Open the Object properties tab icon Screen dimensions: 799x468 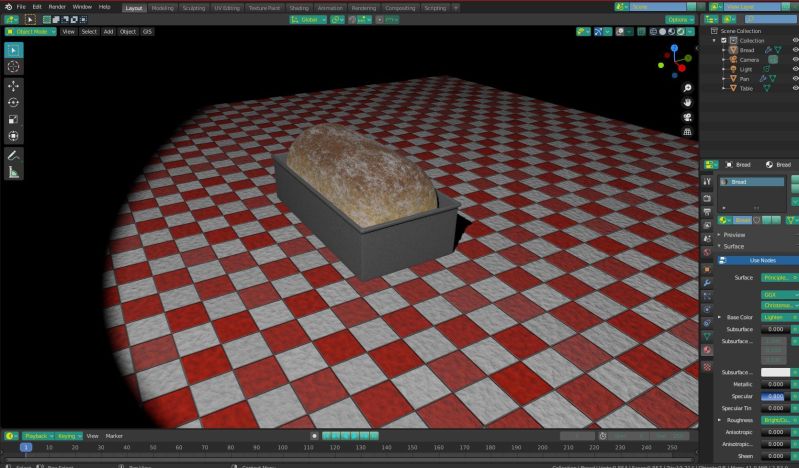point(707,269)
